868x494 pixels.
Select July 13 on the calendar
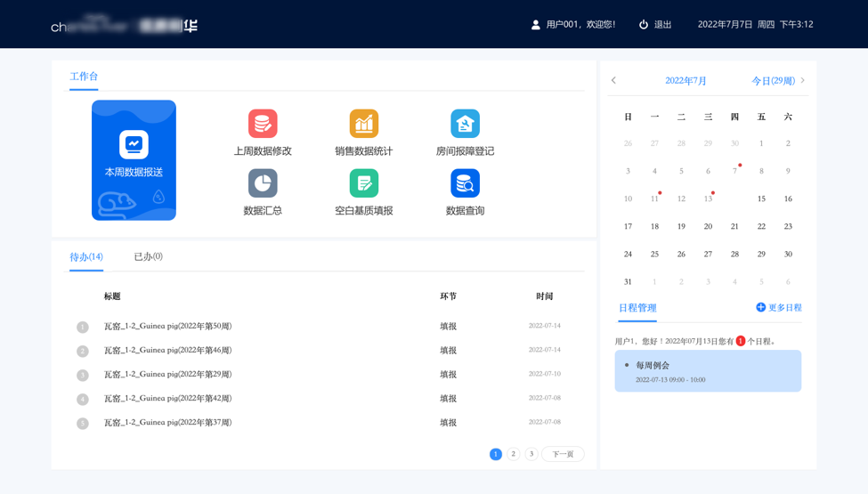click(x=708, y=199)
